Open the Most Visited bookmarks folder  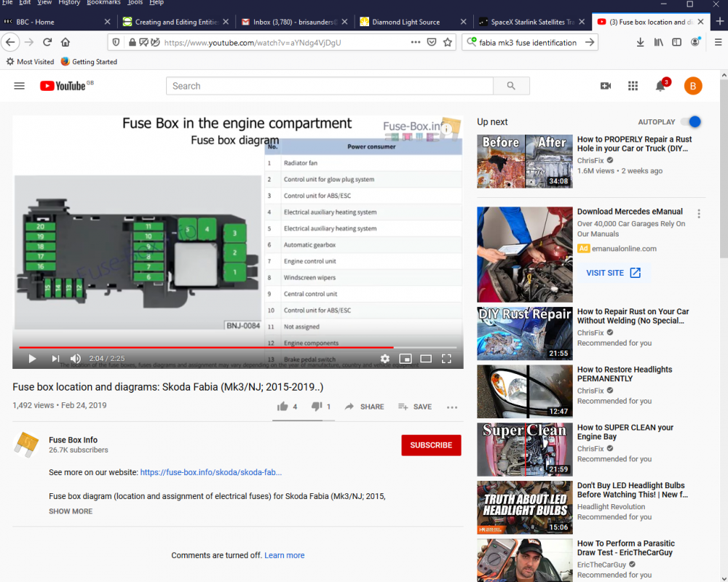tap(30, 61)
